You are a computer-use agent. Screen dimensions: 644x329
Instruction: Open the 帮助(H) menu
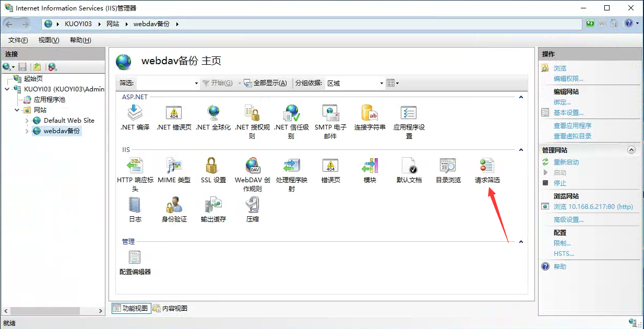pyautogui.click(x=80, y=40)
